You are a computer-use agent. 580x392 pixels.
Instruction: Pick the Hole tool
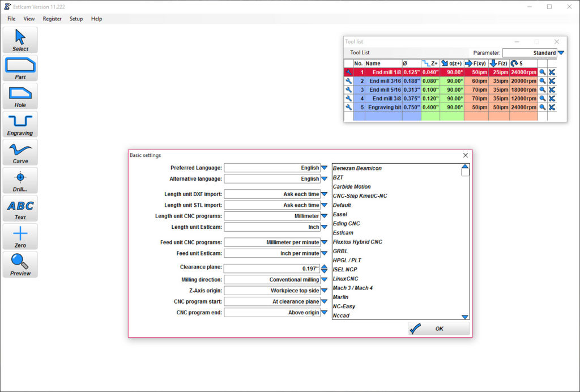pos(20,96)
